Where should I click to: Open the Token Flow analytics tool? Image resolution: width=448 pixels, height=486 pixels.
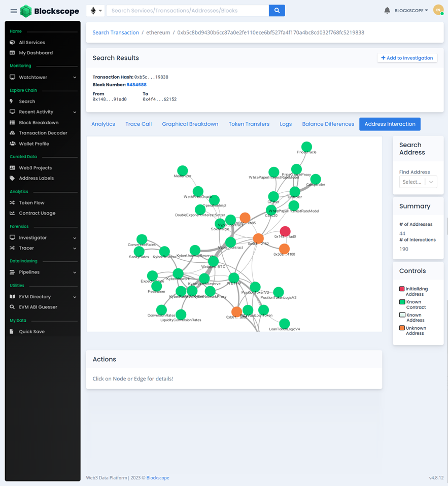tap(12, 202)
